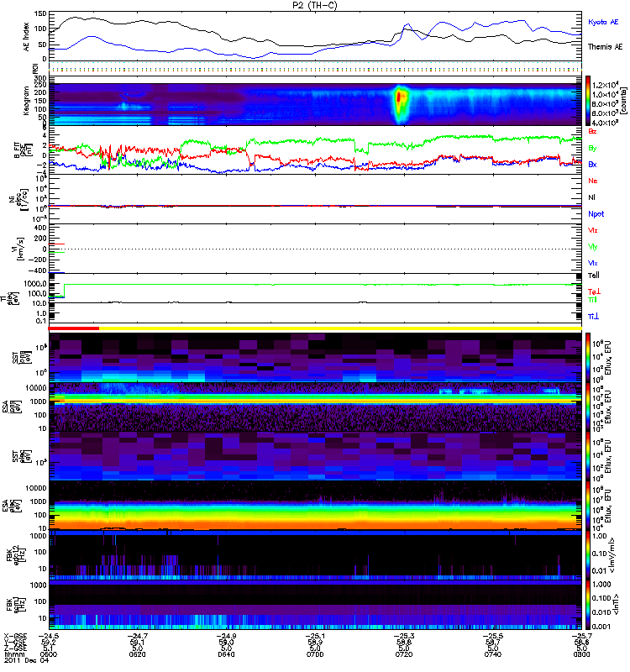Image resolution: width=630 pixels, height=672 pixels.
Task: Click the ROI dotted indicator strip
Action: (315, 68)
